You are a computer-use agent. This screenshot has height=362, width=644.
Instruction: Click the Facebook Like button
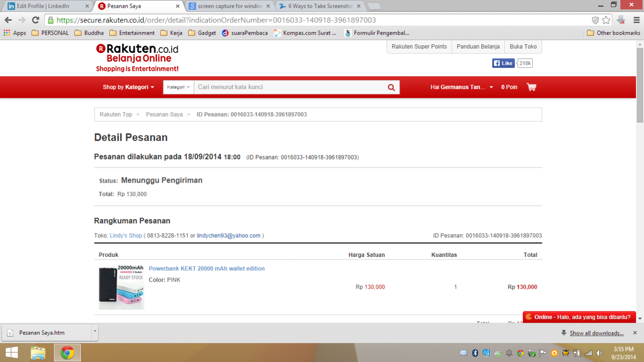[503, 63]
